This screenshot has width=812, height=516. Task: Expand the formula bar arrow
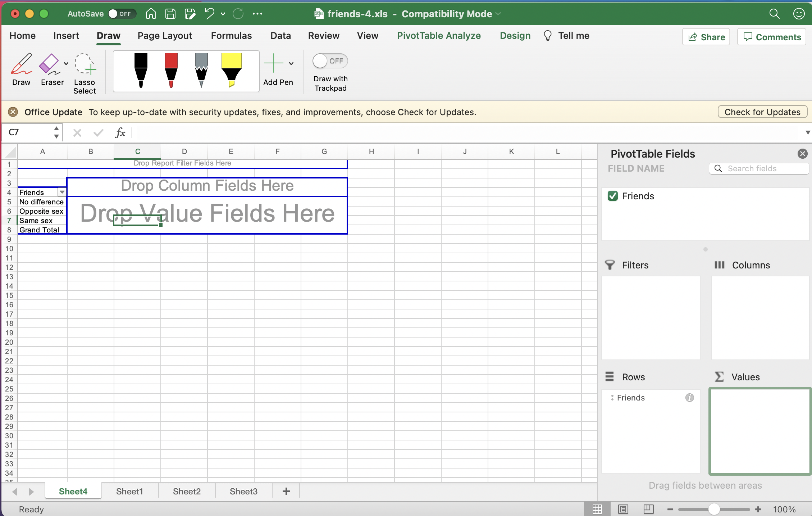pos(808,132)
